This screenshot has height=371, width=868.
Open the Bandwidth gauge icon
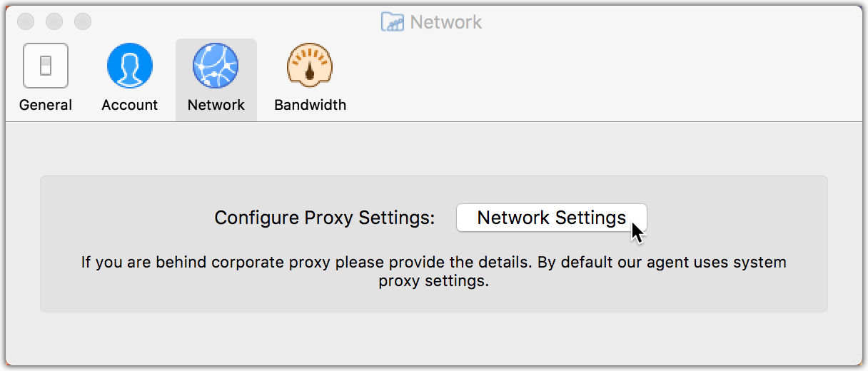point(310,66)
